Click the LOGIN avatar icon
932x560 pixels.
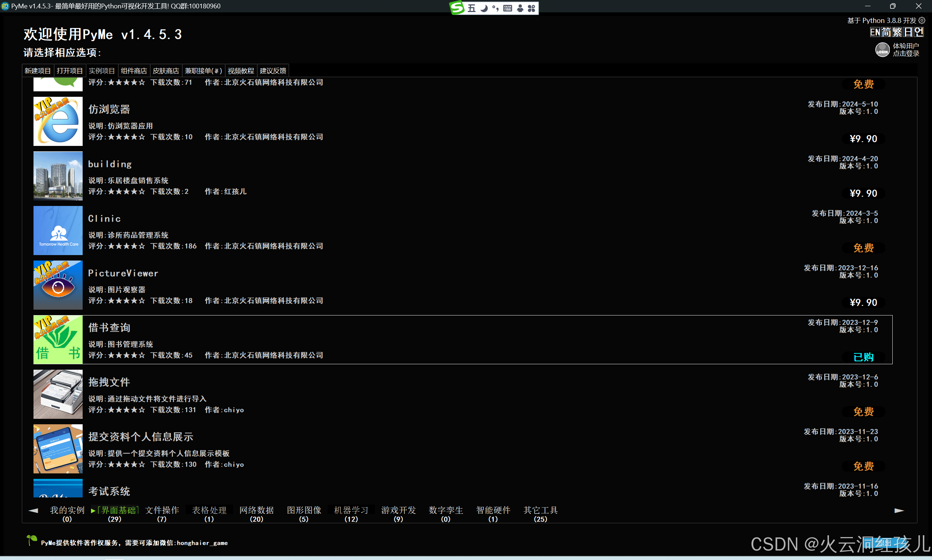tap(882, 50)
